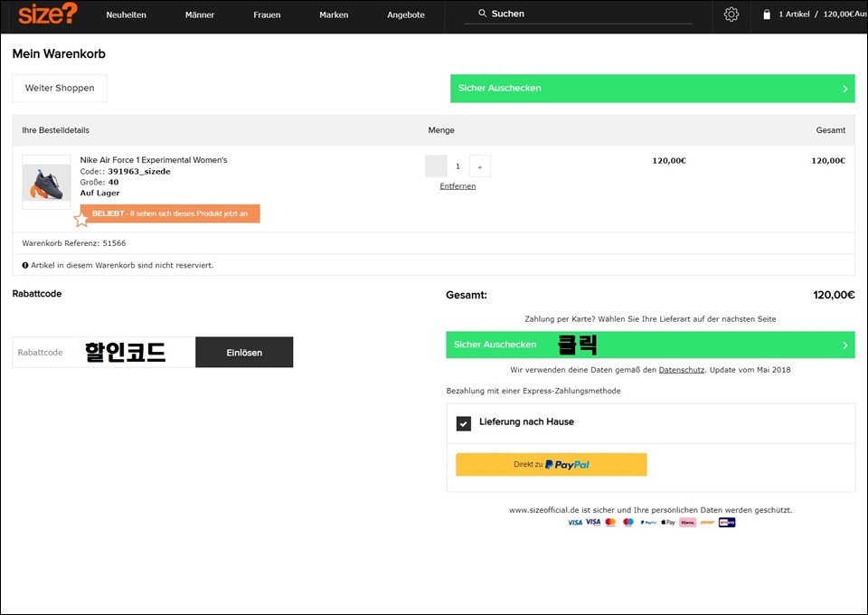Click the Einlösen button
This screenshot has width=868, height=615.
point(244,352)
